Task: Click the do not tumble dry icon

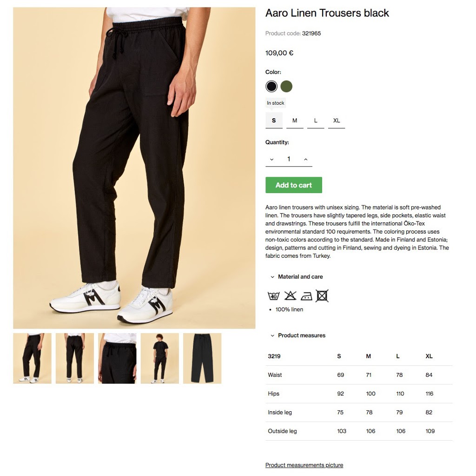Action: click(322, 295)
